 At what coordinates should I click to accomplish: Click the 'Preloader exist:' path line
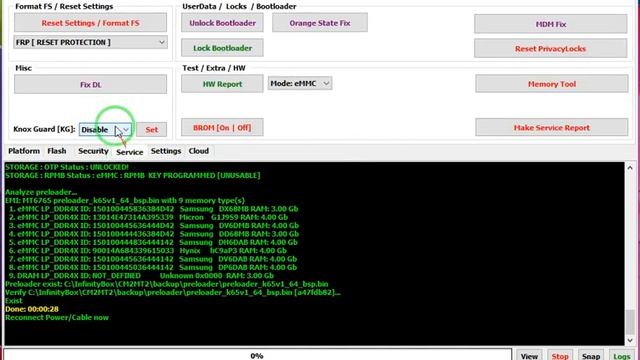click(x=167, y=284)
